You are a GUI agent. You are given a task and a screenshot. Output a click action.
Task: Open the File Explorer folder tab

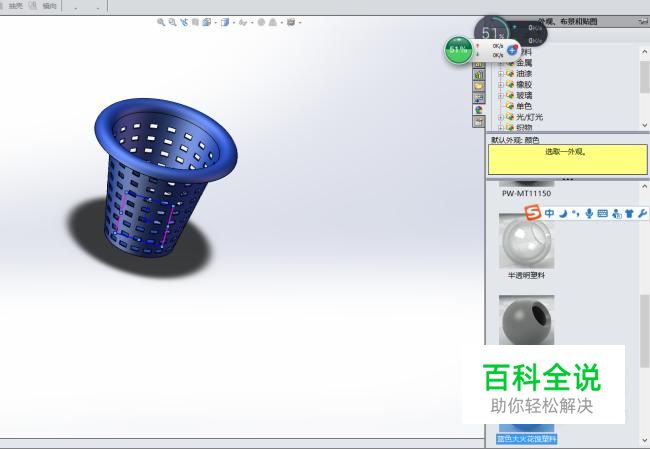pyautogui.click(x=479, y=86)
